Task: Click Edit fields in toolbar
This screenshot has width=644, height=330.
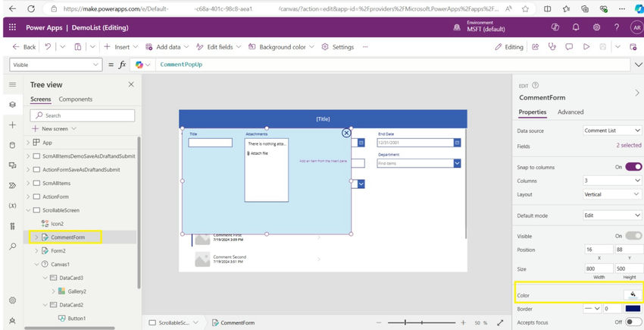Action: pos(219,47)
